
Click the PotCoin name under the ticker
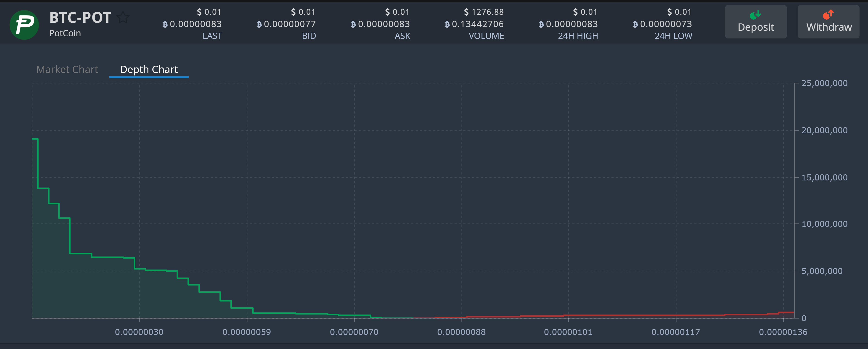click(65, 33)
